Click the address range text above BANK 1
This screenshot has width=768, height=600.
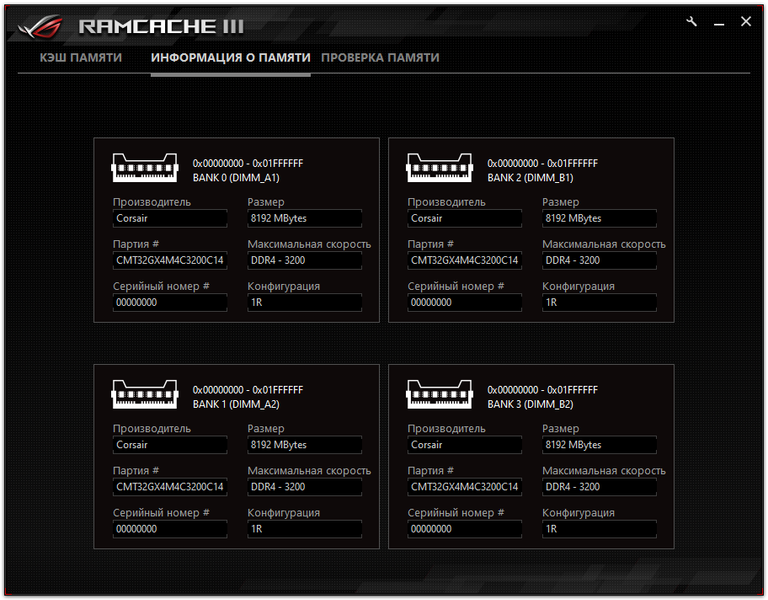[248, 390]
